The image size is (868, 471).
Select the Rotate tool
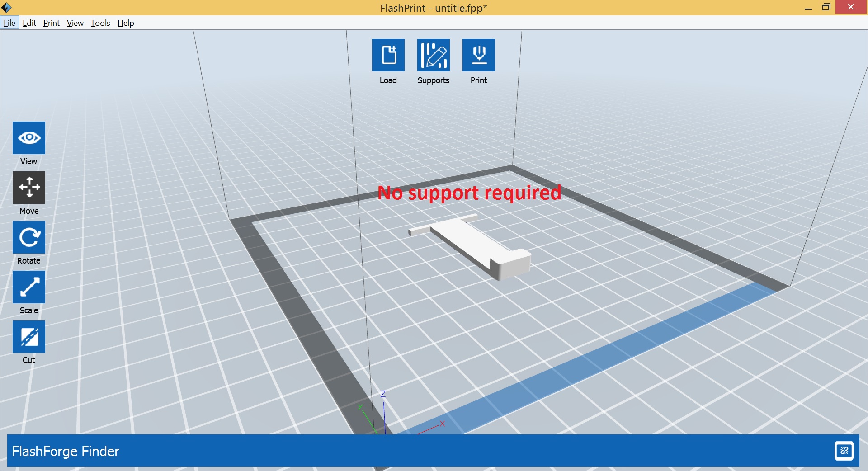tap(29, 237)
